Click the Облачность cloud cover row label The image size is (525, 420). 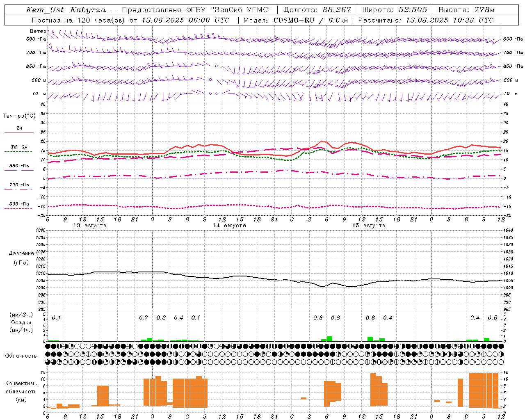coord(21,356)
